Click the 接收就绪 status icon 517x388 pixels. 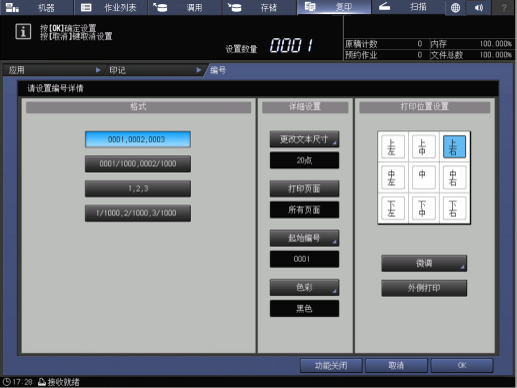[x=42, y=382]
